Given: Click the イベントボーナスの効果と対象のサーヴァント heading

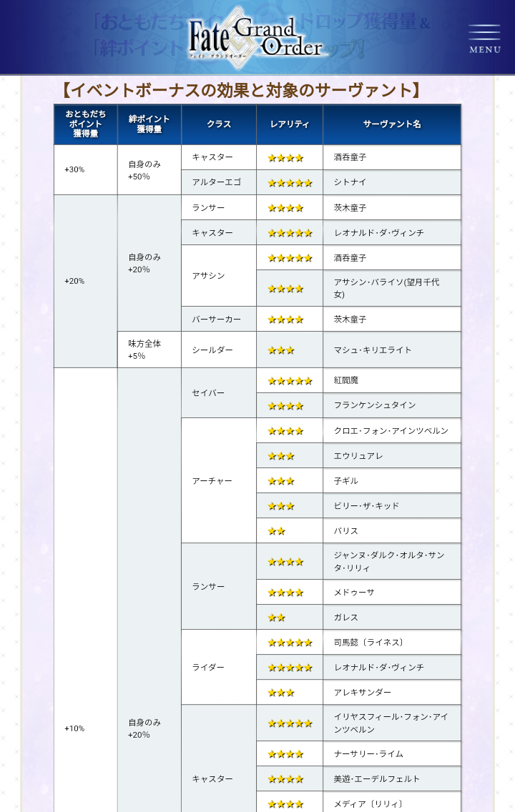Looking at the screenshot, I should pos(240,90).
